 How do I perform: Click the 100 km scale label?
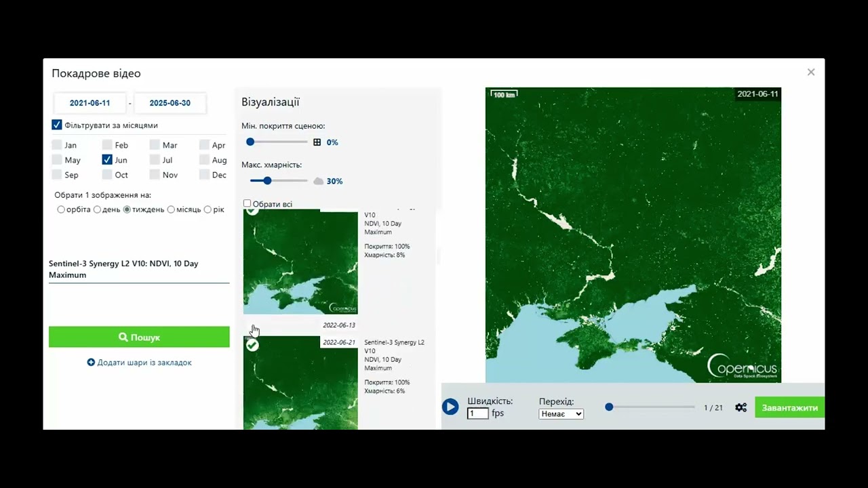point(504,94)
